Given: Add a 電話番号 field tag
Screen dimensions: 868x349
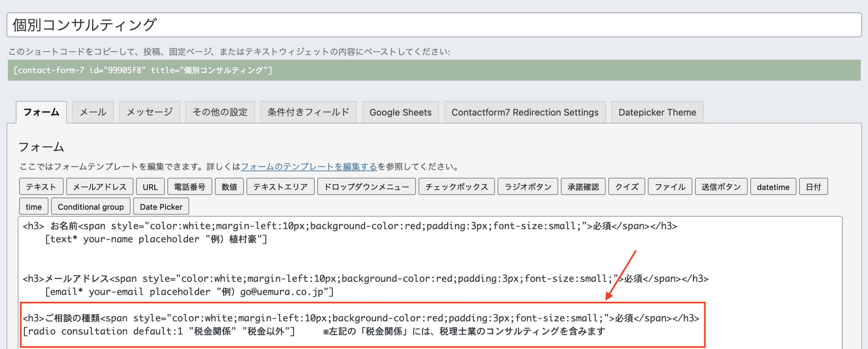Looking at the screenshot, I should click(190, 187).
